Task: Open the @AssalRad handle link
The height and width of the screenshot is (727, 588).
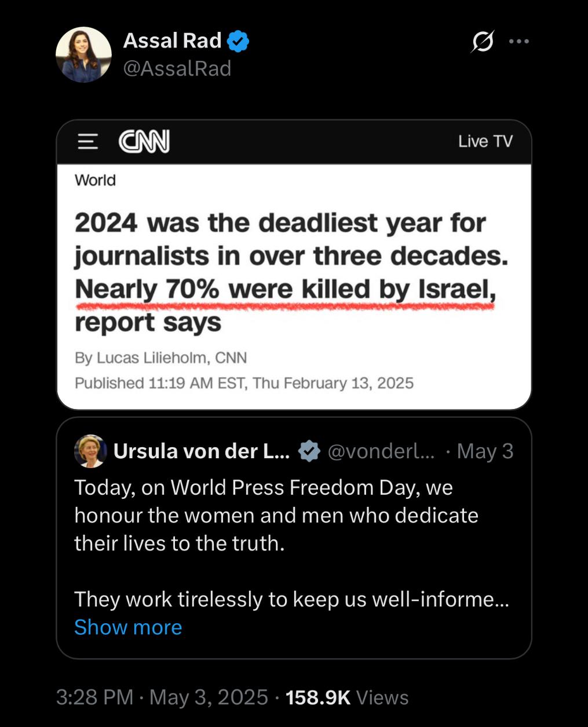Action: [x=177, y=68]
